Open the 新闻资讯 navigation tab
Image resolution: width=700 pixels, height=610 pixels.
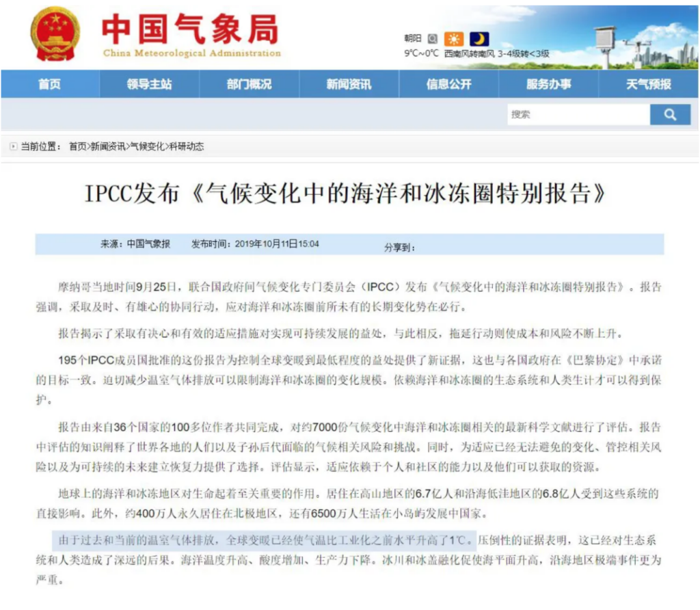pyautogui.click(x=349, y=84)
